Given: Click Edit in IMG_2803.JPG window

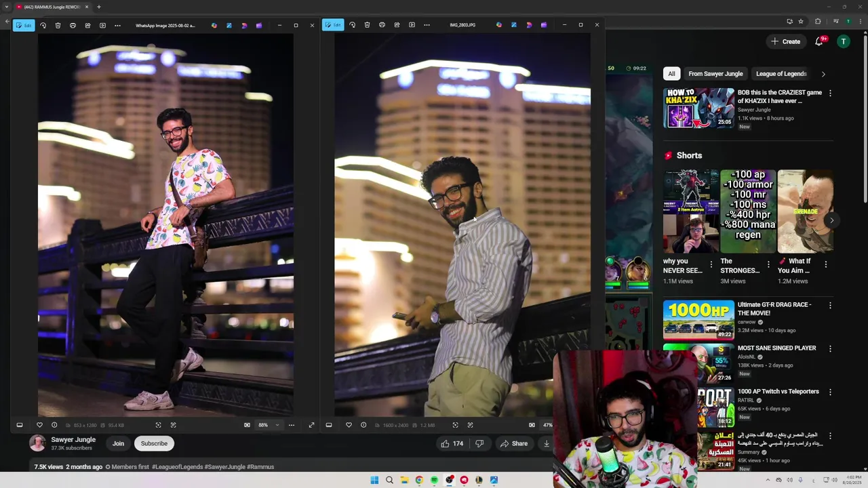Looking at the screenshot, I should (x=333, y=25).
